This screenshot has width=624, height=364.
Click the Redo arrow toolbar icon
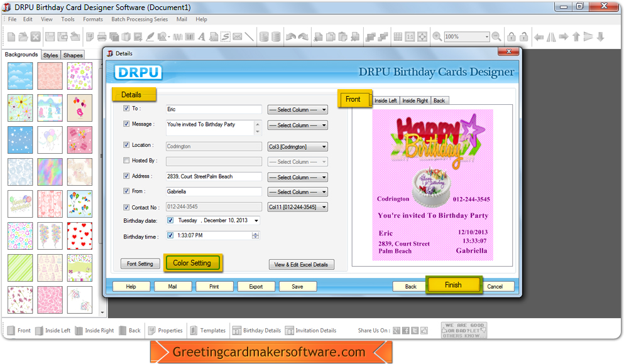click(x=304, y=37)
